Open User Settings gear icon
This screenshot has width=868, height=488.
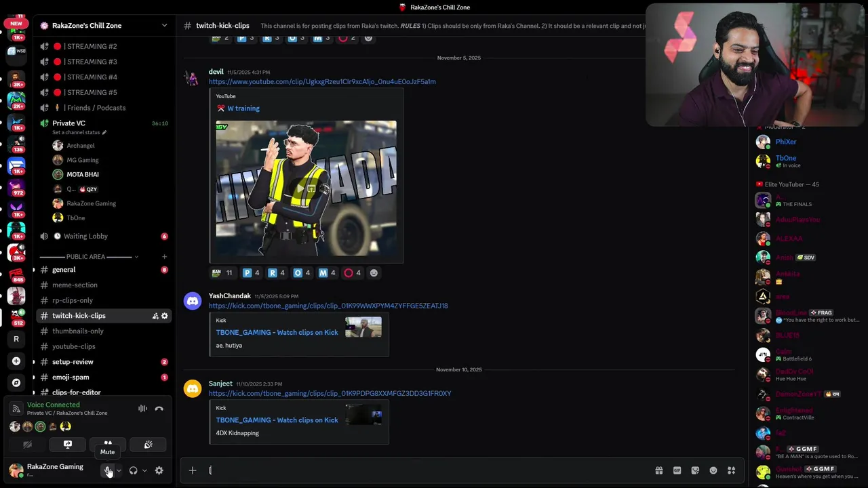[159, 470]
